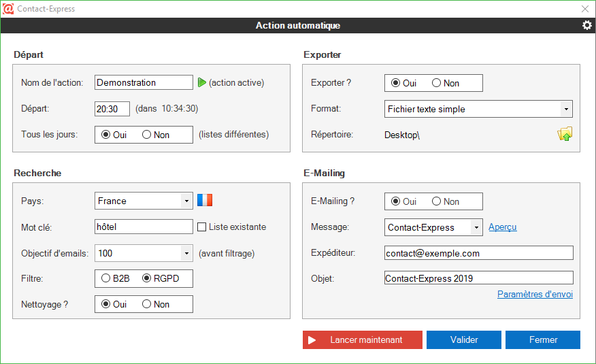This screenshot has width=596, height=364.
Task: Select Oui for Tous les jours
Action: click(x=114, y=135)
